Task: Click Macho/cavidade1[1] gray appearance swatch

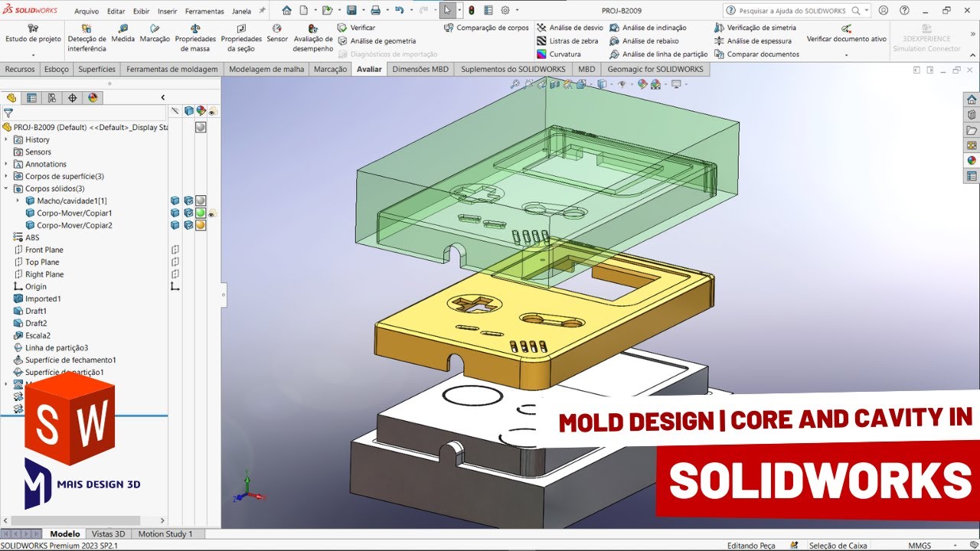Action: [200, 201]
